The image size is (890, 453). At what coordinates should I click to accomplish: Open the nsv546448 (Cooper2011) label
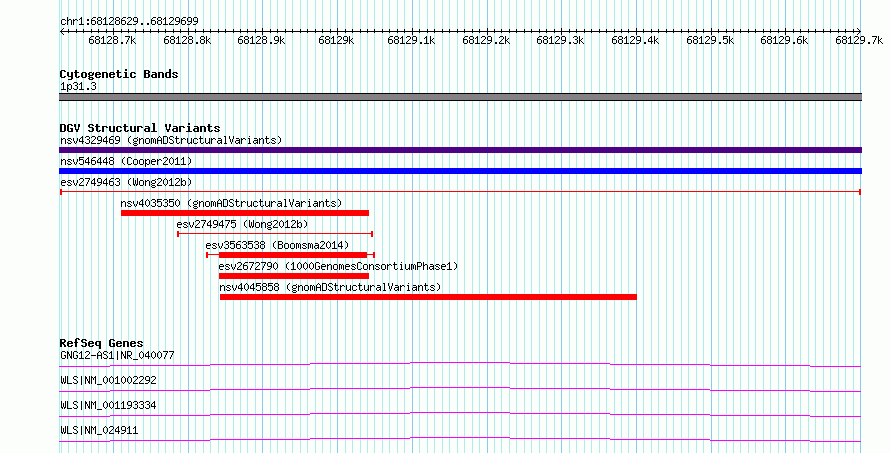tap(126, 161)
